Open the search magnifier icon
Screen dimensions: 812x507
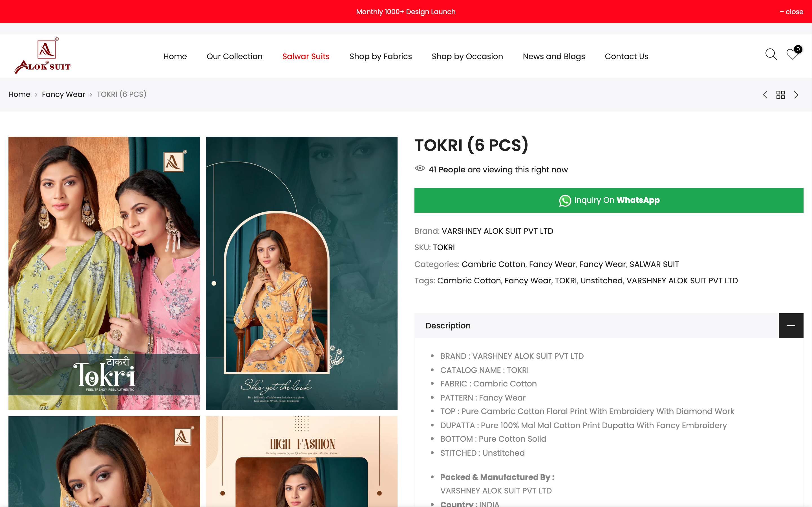[x=771, y=55]
